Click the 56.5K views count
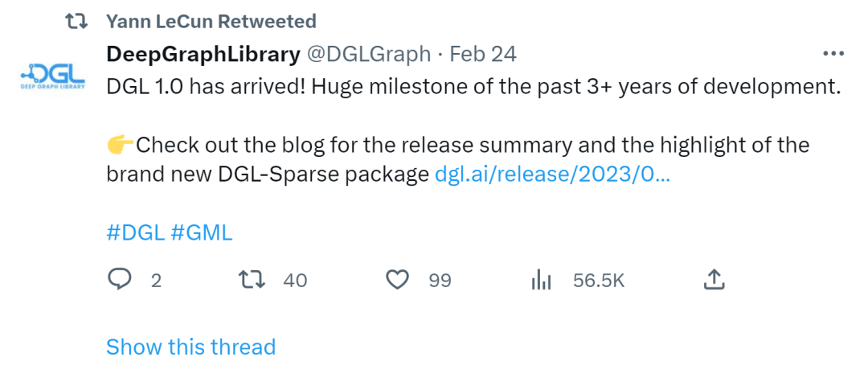This screenshot has height=378, width=868. [x=598, y=281]
